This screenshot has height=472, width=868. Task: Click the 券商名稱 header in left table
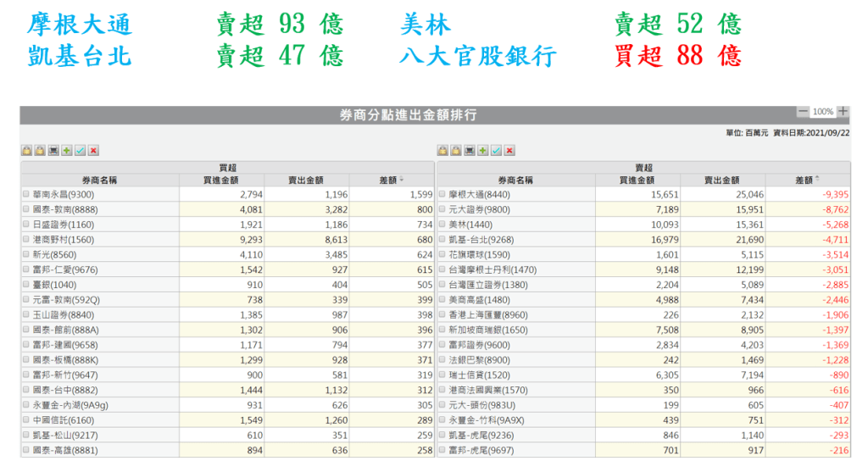point(99,180)
